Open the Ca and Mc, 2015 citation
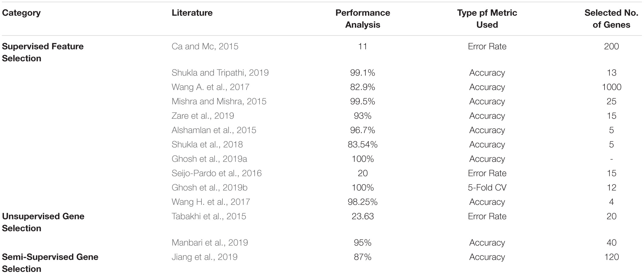This screenshot has width=644, height=274. pyautogui.click(x=205, y=46)
